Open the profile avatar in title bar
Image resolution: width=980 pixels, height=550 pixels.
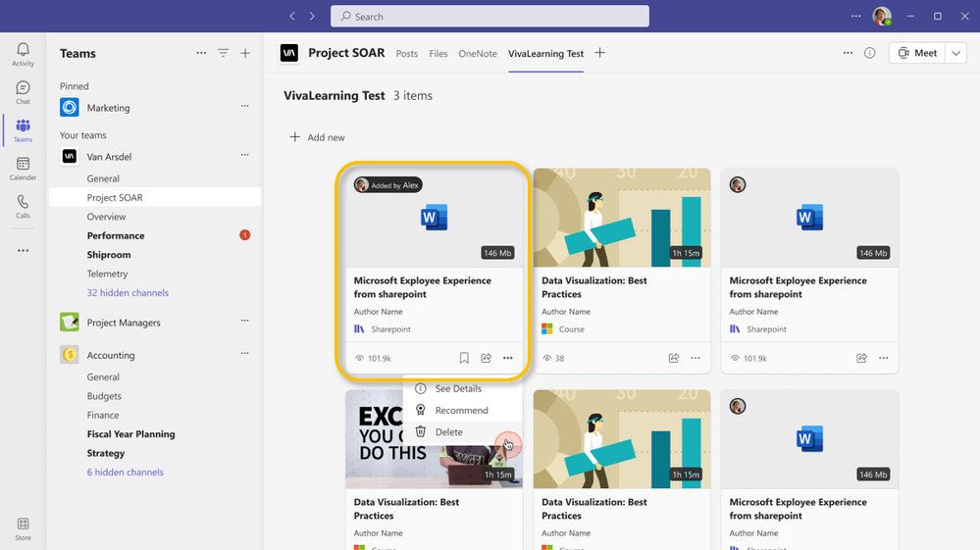tap(882, 17)
